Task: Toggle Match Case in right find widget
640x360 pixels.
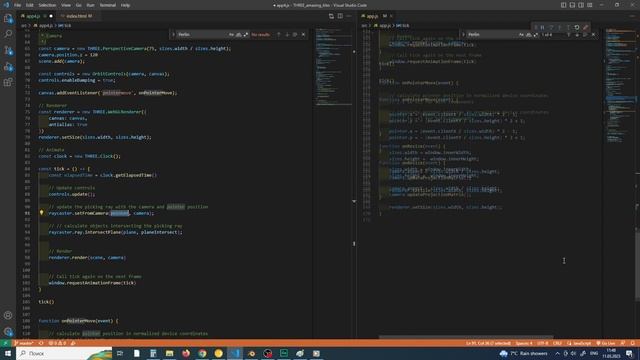Action: tap(521, 35)
